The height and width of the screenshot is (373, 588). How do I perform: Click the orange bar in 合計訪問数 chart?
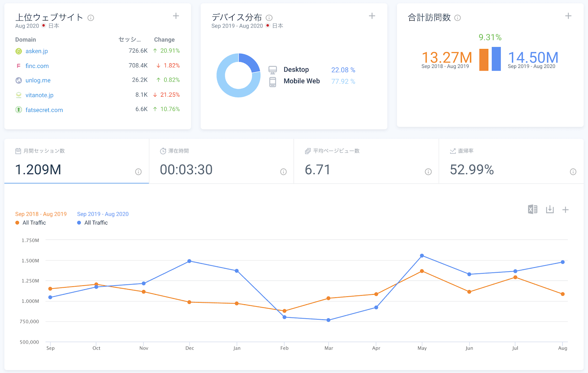click(x=484, y=60)
